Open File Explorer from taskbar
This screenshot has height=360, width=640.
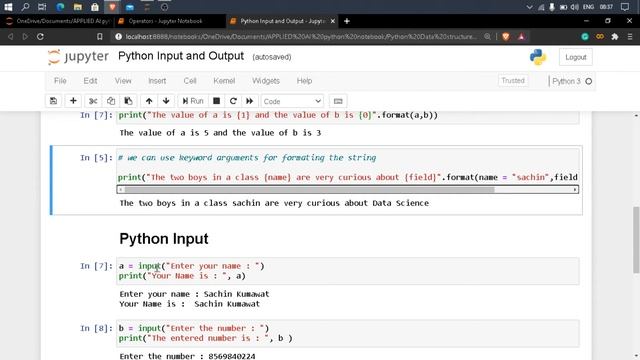point(78,7)
